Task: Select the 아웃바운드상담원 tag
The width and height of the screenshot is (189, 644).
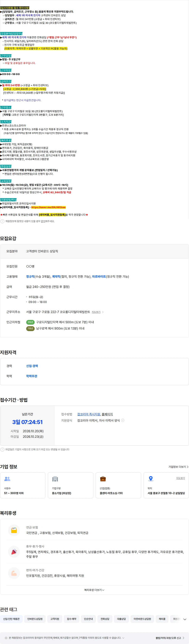Action: 142,619
